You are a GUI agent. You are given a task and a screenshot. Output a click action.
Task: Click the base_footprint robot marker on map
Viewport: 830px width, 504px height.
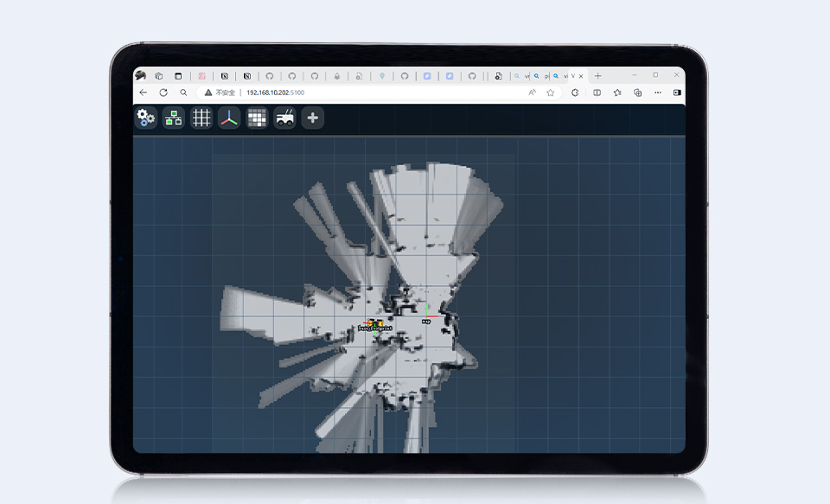point(376,328)
